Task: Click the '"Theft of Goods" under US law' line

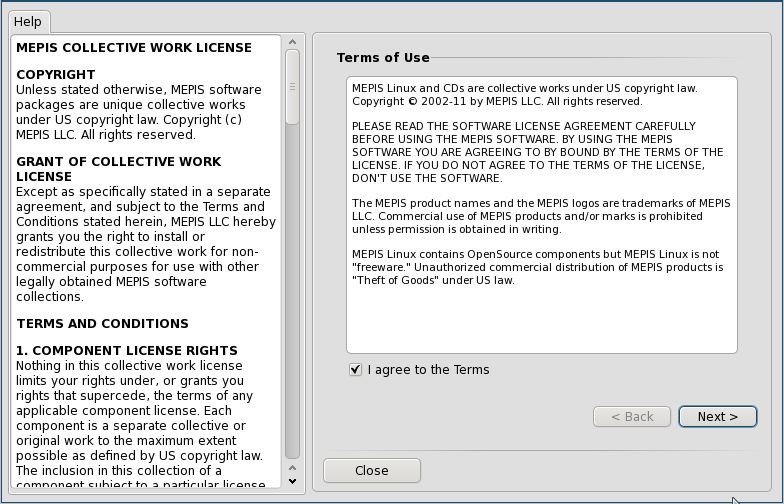Action: (x=433, y=280)
